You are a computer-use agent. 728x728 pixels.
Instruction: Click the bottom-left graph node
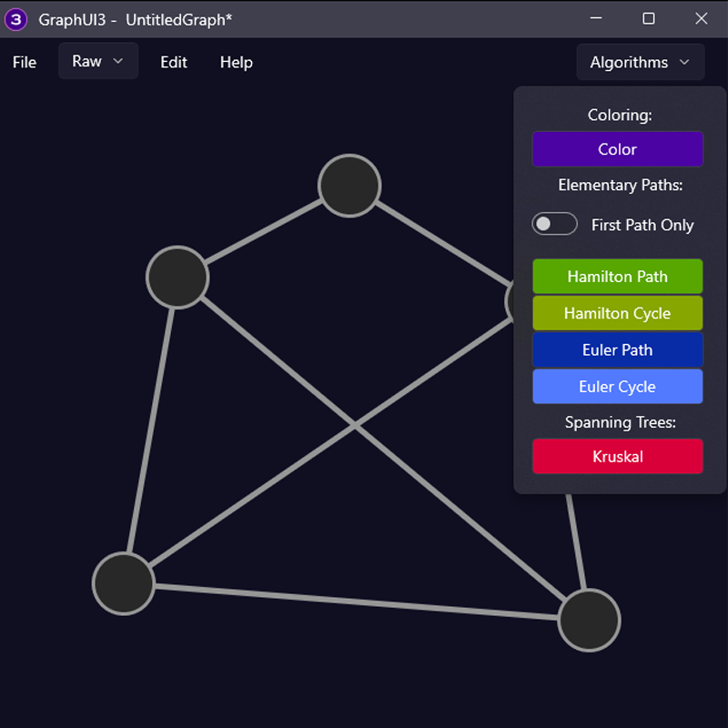point(124,583)
